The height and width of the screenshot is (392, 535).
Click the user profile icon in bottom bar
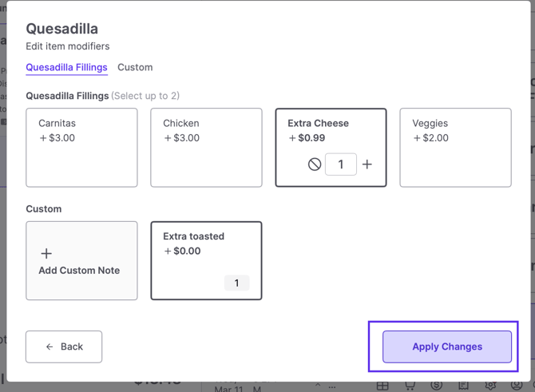517,386
